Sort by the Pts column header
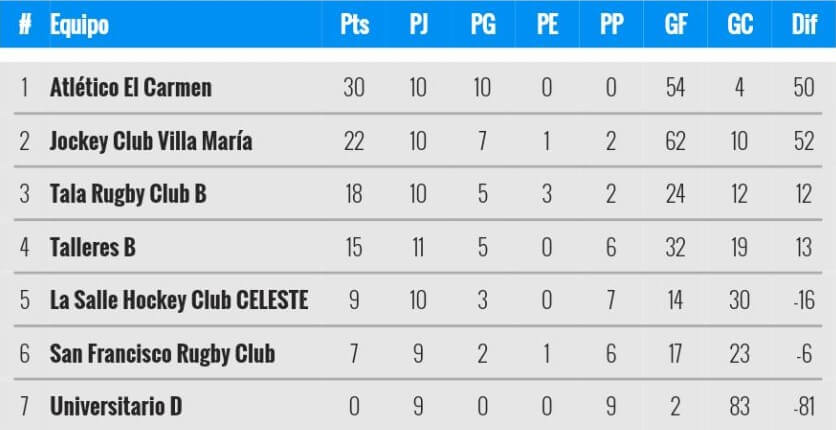Image resolution: width=836 pixels, height=430 pixels. coord(354,25)
